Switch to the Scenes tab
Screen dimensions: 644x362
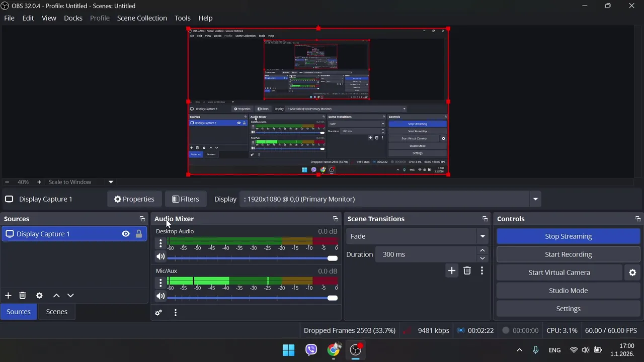click(x=57, y=312)
